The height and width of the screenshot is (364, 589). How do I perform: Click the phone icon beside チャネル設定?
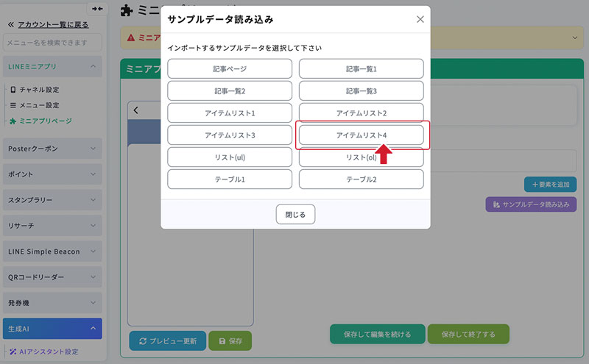pos(13,90)
